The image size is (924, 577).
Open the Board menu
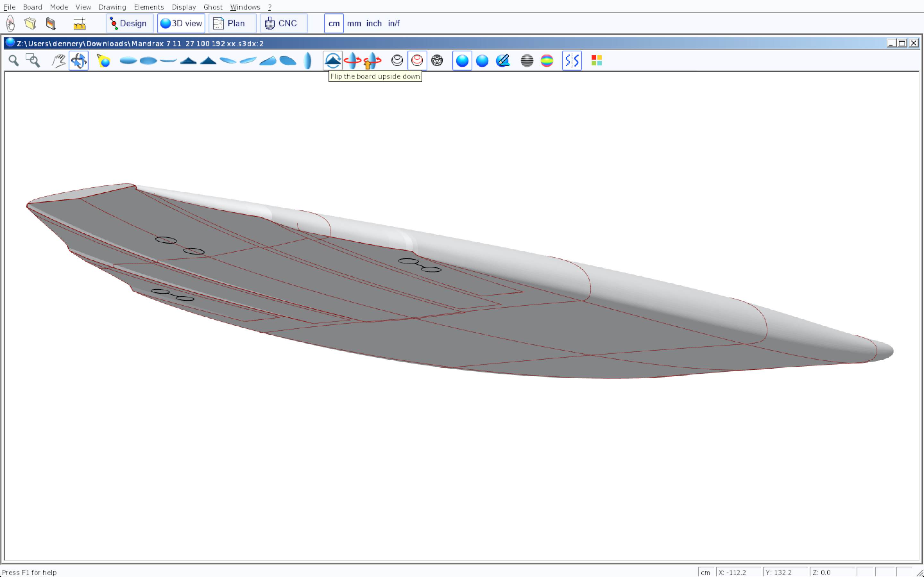pyautogui.click(x=32, y=7)
